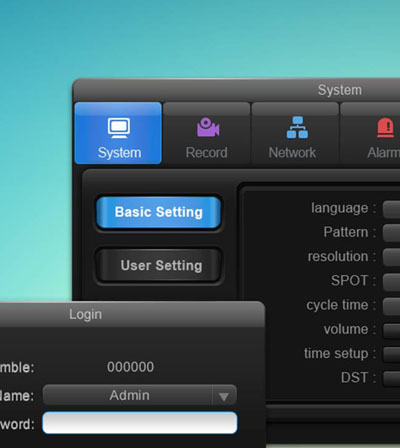
Task: Switch to the Record tab
Action: pyautogui.click(x=207, y=133)
